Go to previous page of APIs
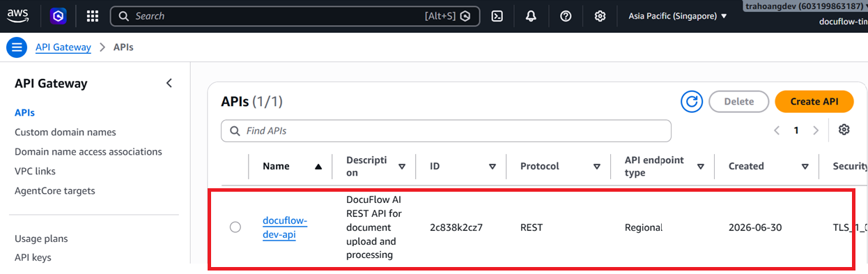The width and height of the screenshot is (868, 274). tap(776, 130)
